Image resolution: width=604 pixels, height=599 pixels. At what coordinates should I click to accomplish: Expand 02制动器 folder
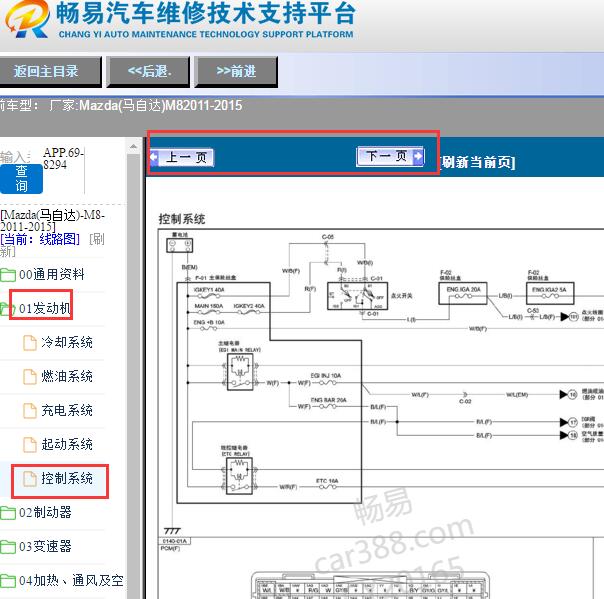45,512
